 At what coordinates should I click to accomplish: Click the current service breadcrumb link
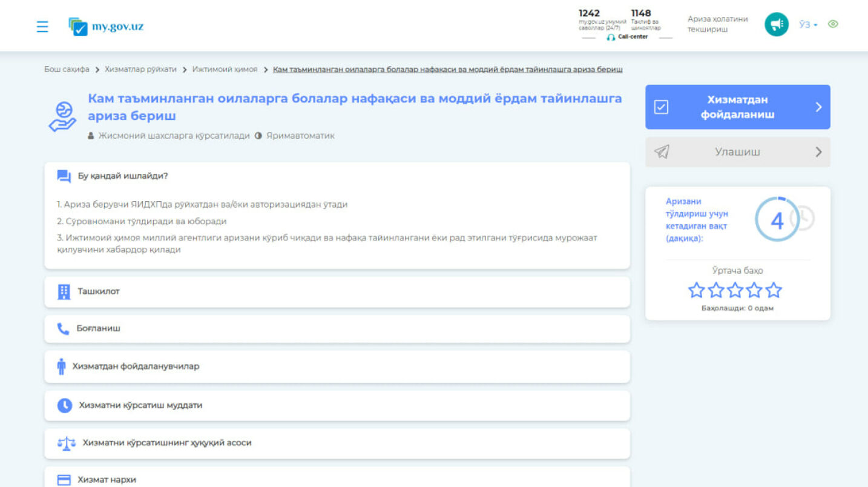pyautogui.click(x=448, y=69)
